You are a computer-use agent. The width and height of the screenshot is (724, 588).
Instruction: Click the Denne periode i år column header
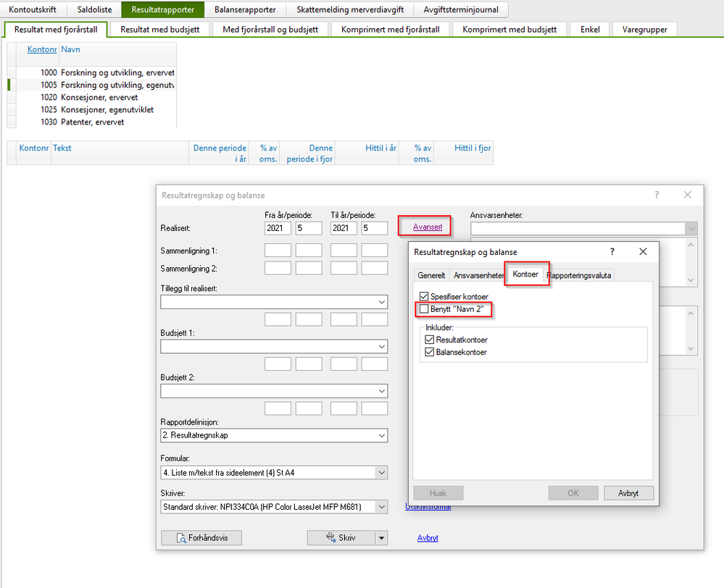(219, 154)
